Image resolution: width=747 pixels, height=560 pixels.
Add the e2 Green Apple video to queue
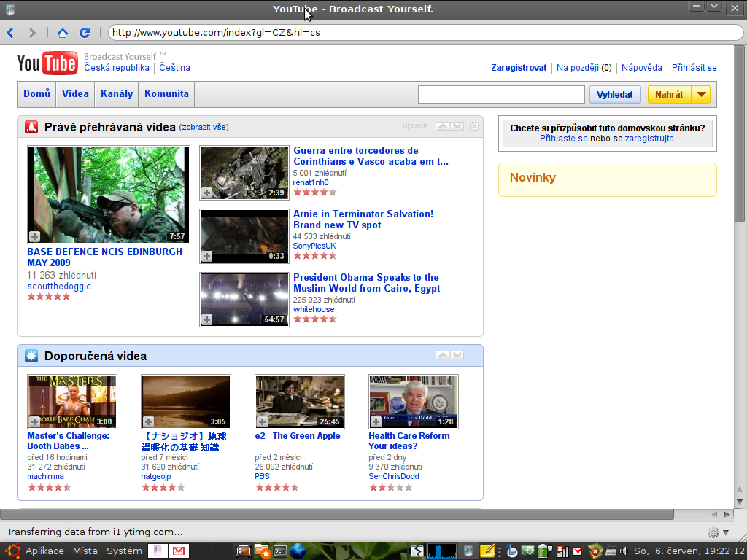point(262,421)
